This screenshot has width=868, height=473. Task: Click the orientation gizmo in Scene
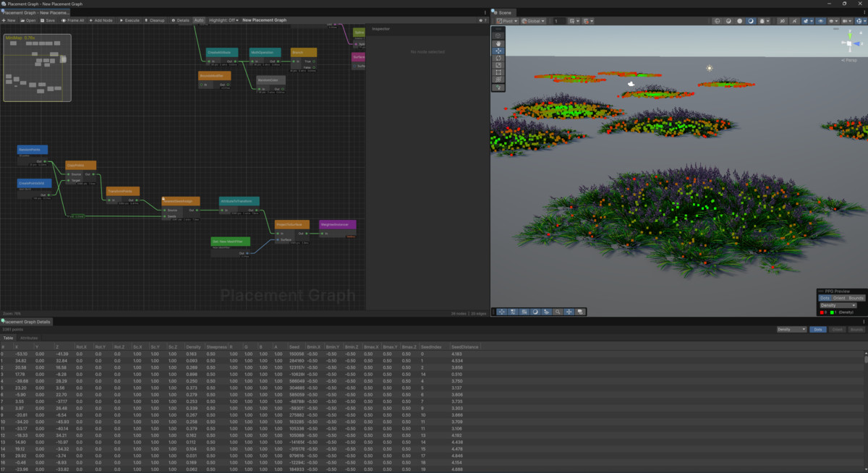[849, 43]
